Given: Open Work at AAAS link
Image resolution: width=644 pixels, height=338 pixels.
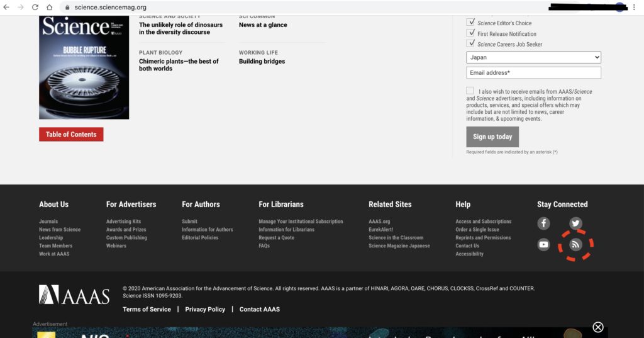Looking at the screenshot, I should click(x=54, y=254).
